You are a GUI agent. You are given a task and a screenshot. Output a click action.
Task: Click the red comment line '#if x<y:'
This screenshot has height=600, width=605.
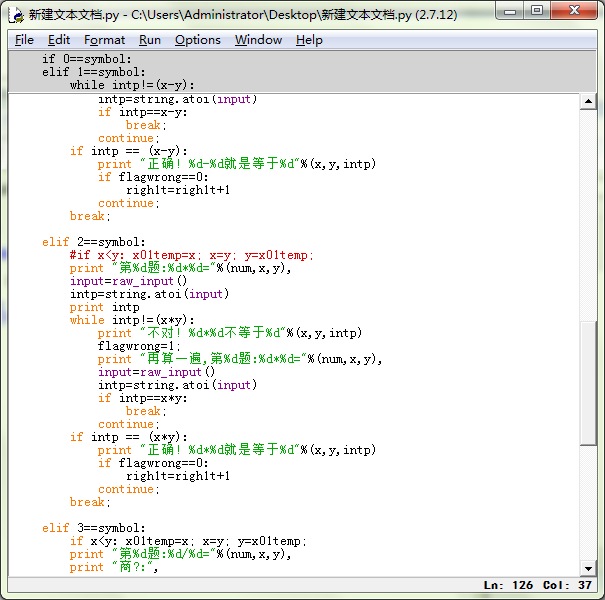[192, 255]
